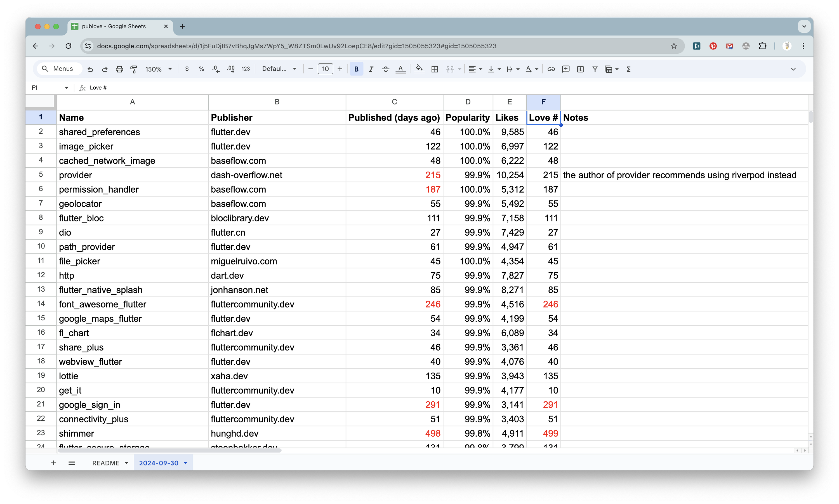Open the 150% zoom dropdown
Viewport: 839px width, 504px height.
(158, 69)
